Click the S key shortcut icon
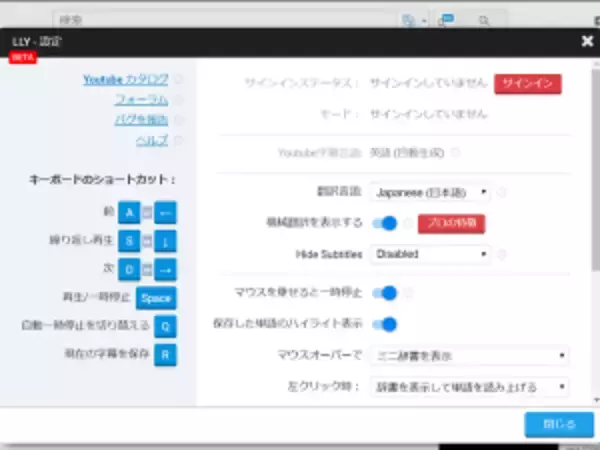 pyautogui.click(x=128, y=240)
